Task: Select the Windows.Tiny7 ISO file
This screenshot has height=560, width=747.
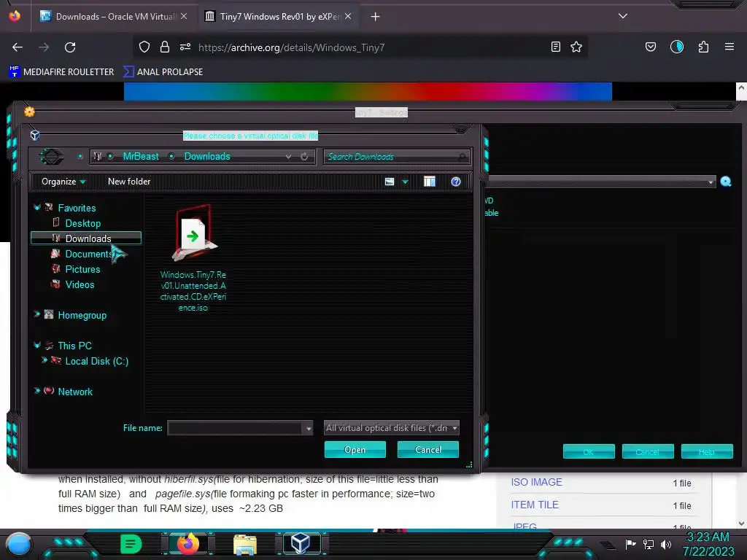Action: tap(193, 257)
